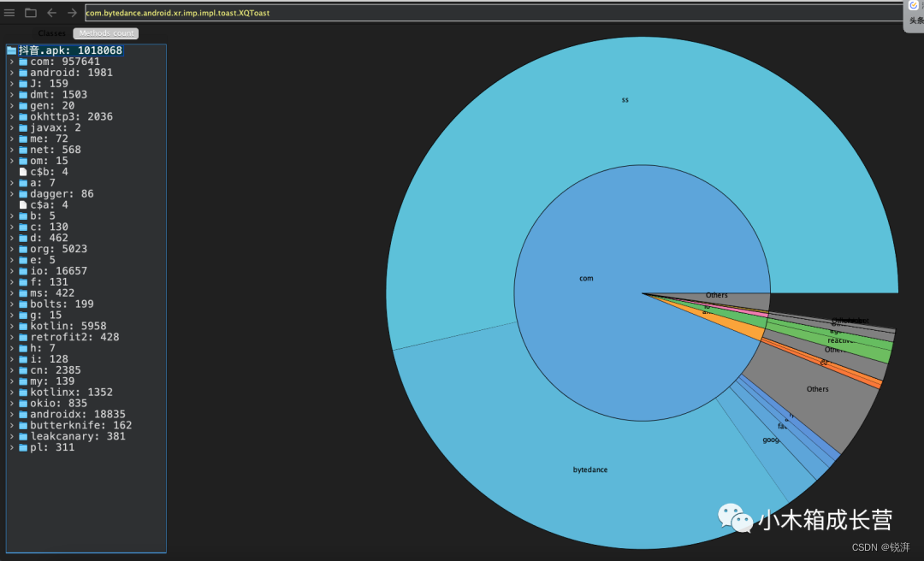Click the green reactive chart segment
Image resolution: width=924 pixels, height=561 pixels.
[x=840, y=340]
